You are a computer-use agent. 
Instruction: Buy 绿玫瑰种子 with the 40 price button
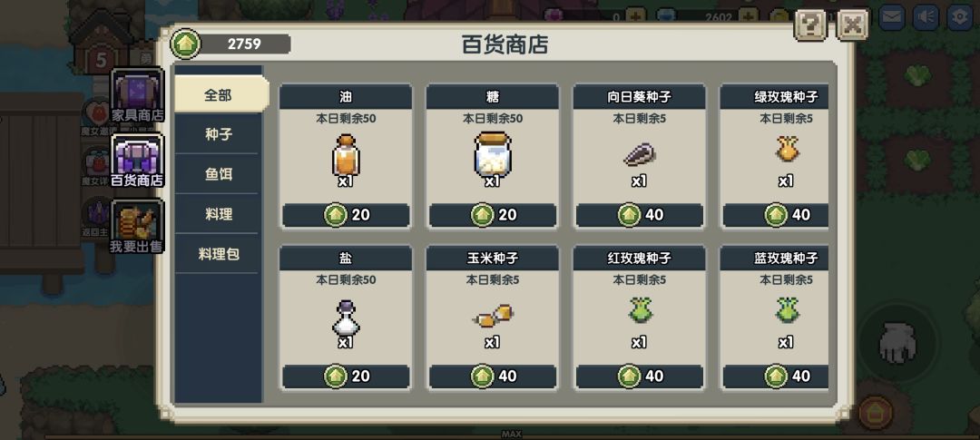point(776,215)
